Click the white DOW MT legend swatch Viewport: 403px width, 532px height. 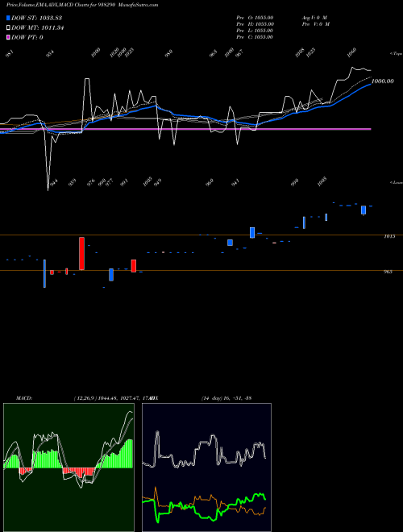pyautogui.click(x=8, y=28)
